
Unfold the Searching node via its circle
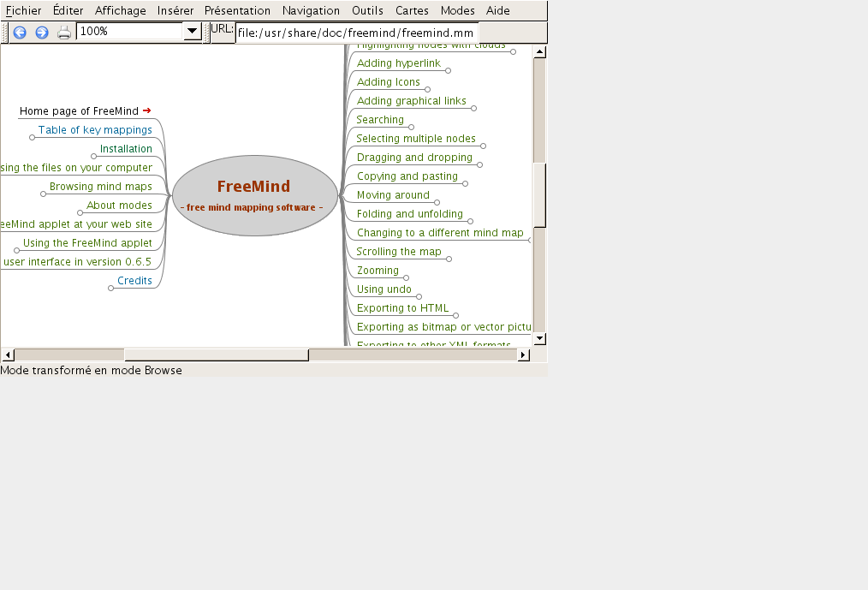pos(411,128)
